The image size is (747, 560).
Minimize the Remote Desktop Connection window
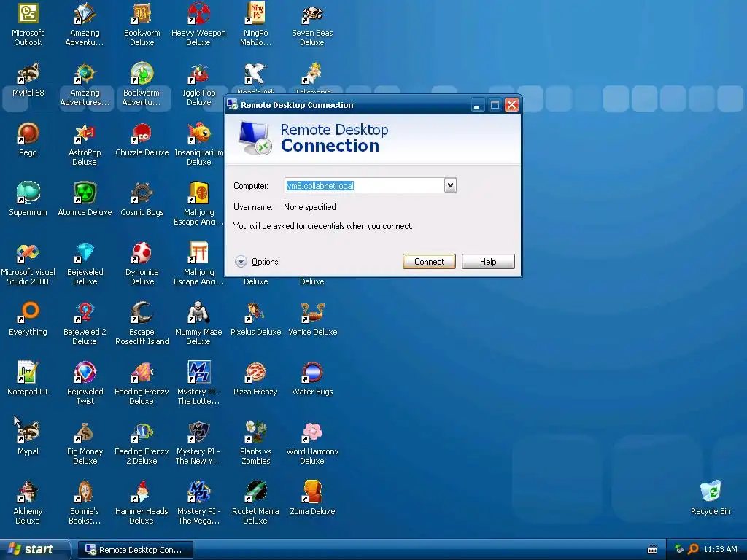coord(477,105)
